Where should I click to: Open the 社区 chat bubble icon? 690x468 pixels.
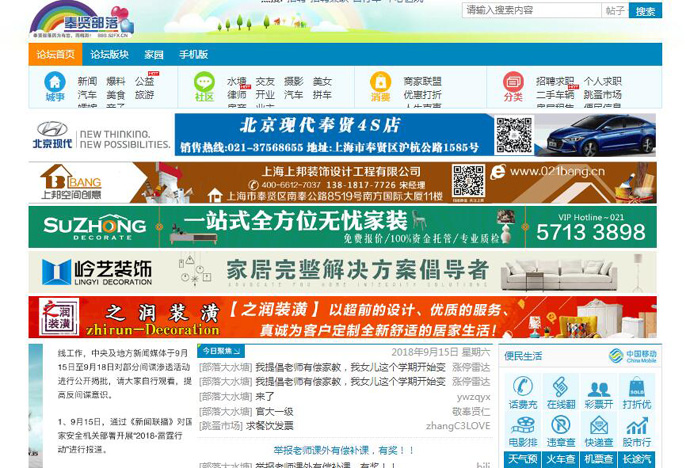(204, 86)
